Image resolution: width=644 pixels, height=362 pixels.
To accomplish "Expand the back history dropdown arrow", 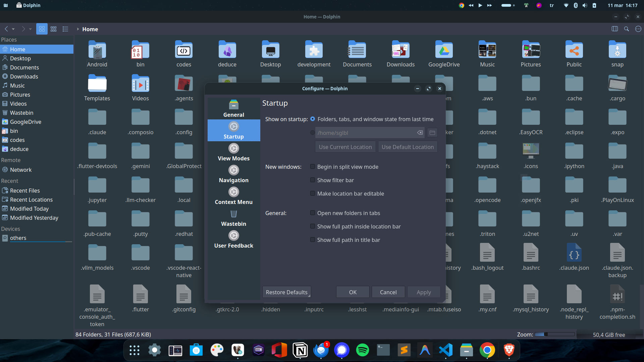I will tap(13, 29).
